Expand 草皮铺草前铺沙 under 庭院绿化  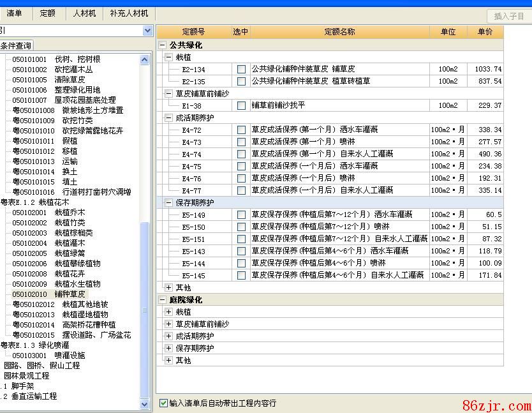pyautogui.click(x=168, y=324)
